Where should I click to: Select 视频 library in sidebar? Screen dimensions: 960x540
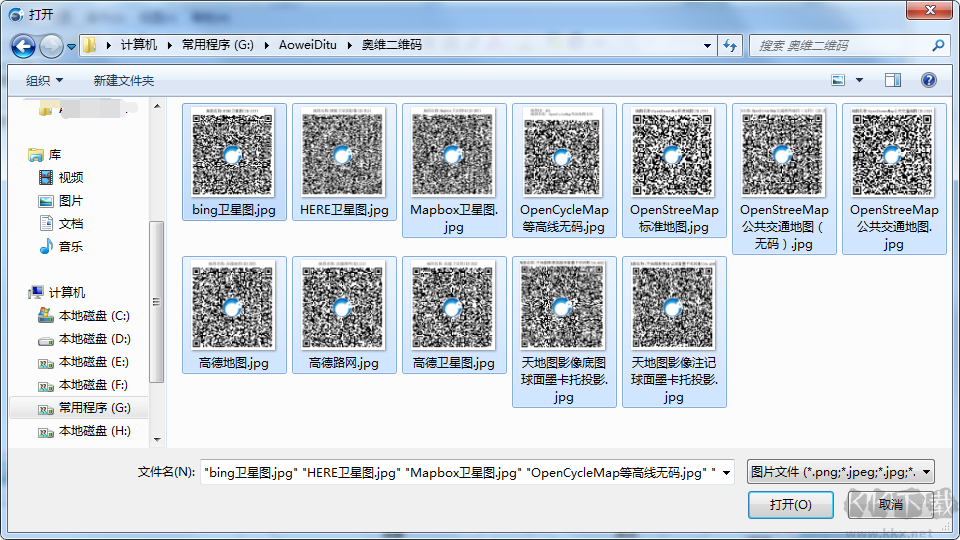(x=70, y=177)
